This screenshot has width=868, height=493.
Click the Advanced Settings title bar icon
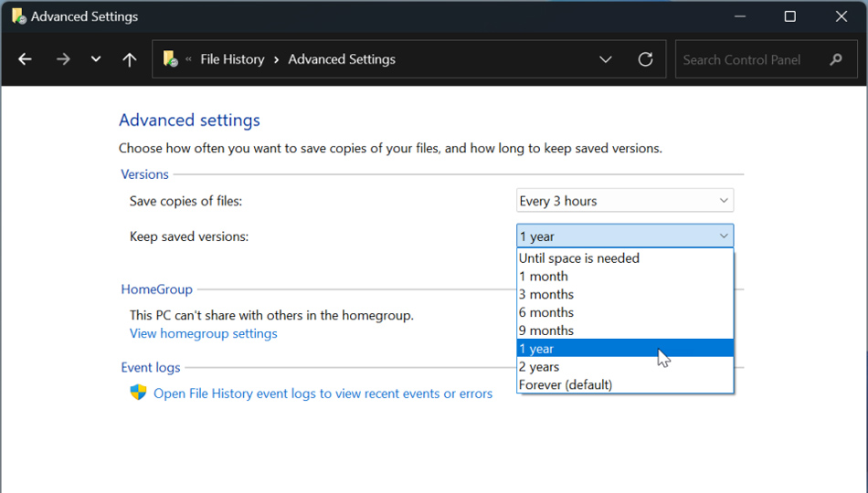18,16
